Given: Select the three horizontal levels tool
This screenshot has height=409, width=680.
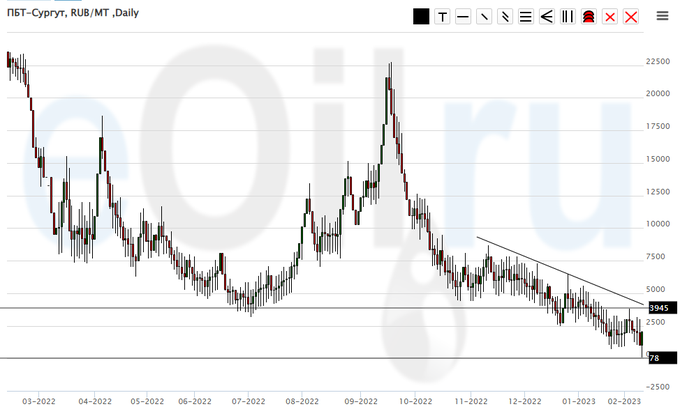Looking at the screenshot, I should (526, 16).
